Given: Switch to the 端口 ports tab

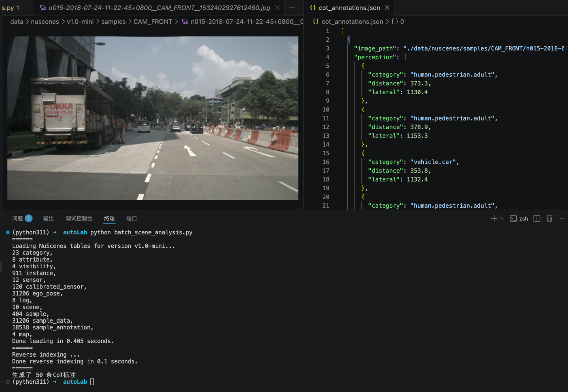Looking at the screenshot, I should pos(131,218).
